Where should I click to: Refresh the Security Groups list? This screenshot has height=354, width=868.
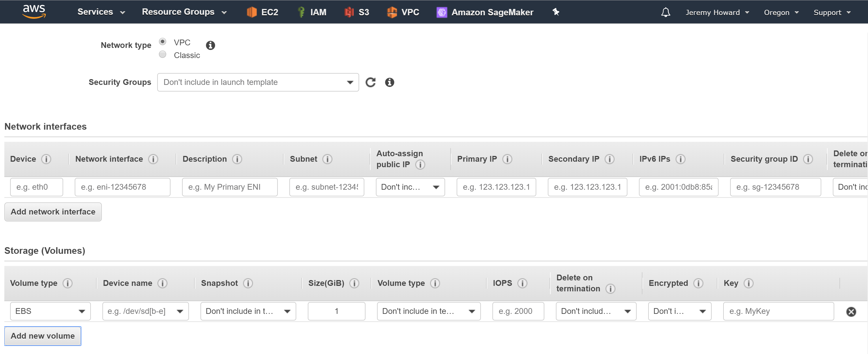click(370, 82)
